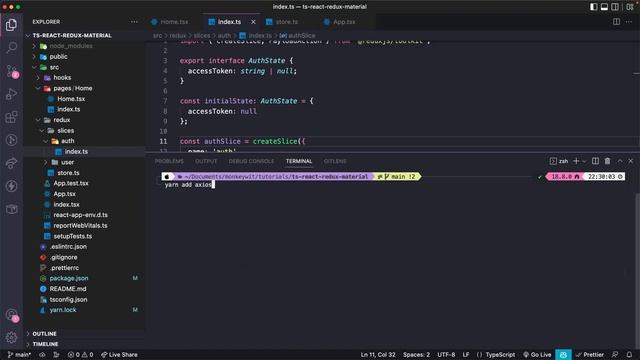This screenshot has width=640, height=360.
Task: Click UTF-8 encoding indicator
Action: click(x=446, y=355)
